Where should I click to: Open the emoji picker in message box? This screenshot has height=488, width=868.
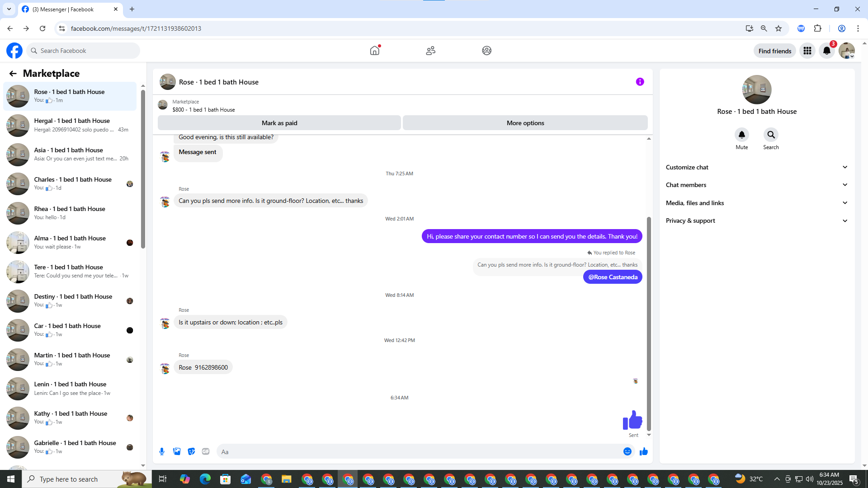(x=627, y=451)
